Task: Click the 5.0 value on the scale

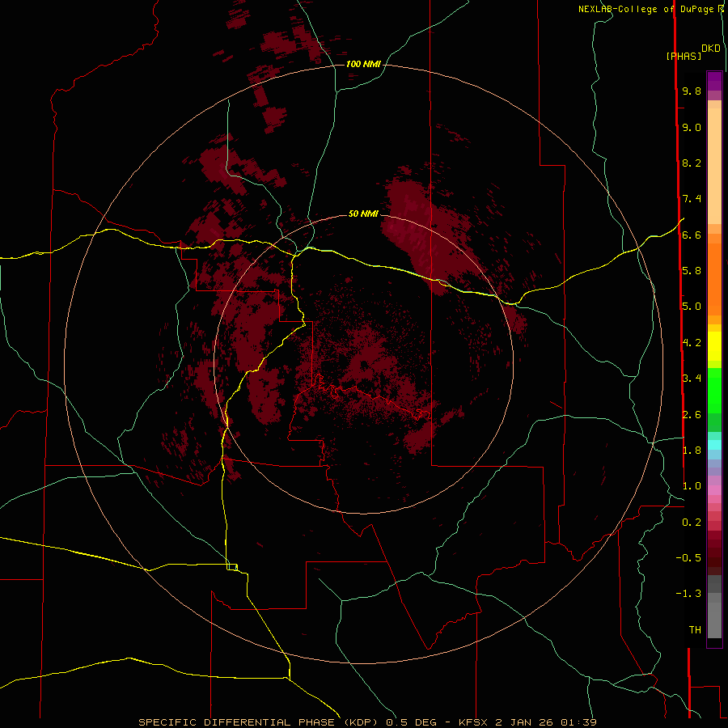Action: click(692, 307)
